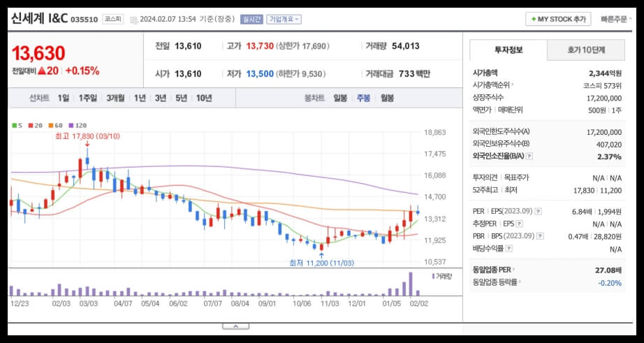Screen dimensions: 644x343
Task: Select the 1년 line chart period
Action: coord(140,98)
